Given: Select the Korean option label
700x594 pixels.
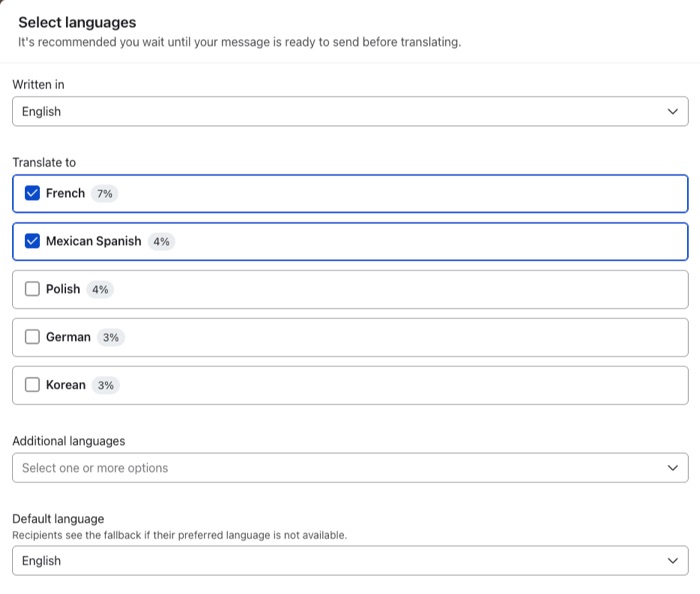Looking at the screenshot, I should tap(66, 385).
